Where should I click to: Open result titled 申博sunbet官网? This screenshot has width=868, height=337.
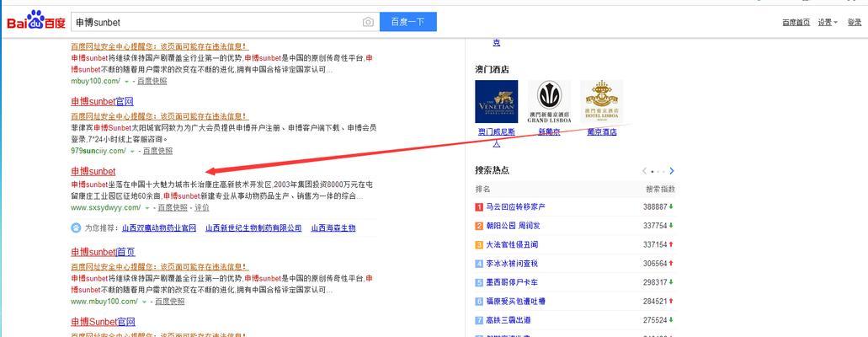(103, 101)
